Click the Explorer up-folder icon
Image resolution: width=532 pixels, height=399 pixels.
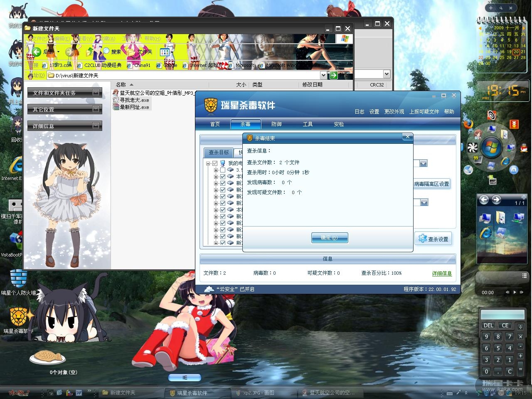90,52
